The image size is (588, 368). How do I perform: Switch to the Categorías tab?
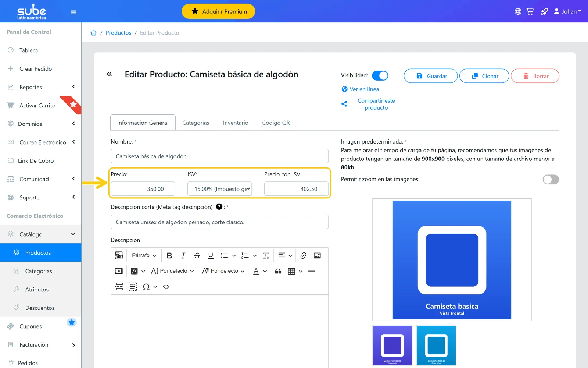[x=196, y=123]
